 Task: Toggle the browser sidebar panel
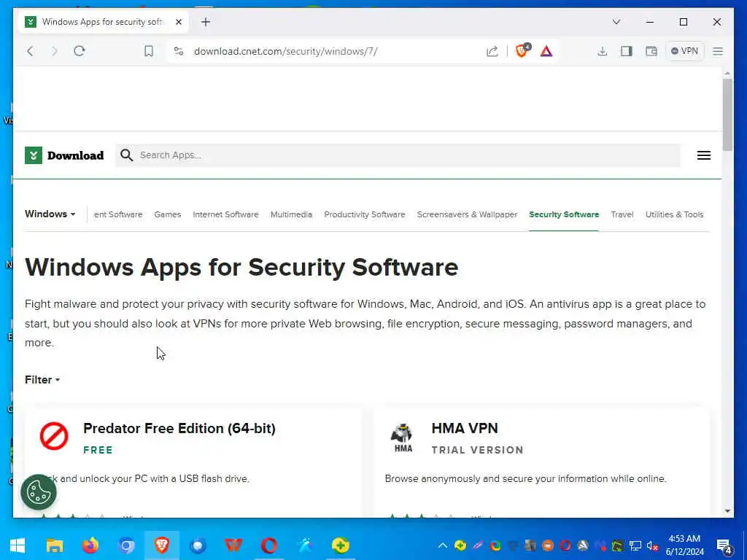627,51
